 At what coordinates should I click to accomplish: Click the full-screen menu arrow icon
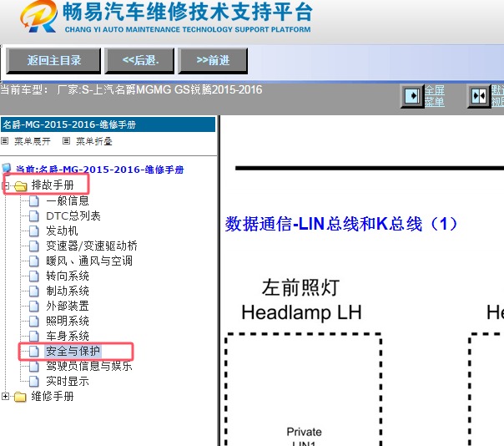pyautogui.click(x=411, y=96)
